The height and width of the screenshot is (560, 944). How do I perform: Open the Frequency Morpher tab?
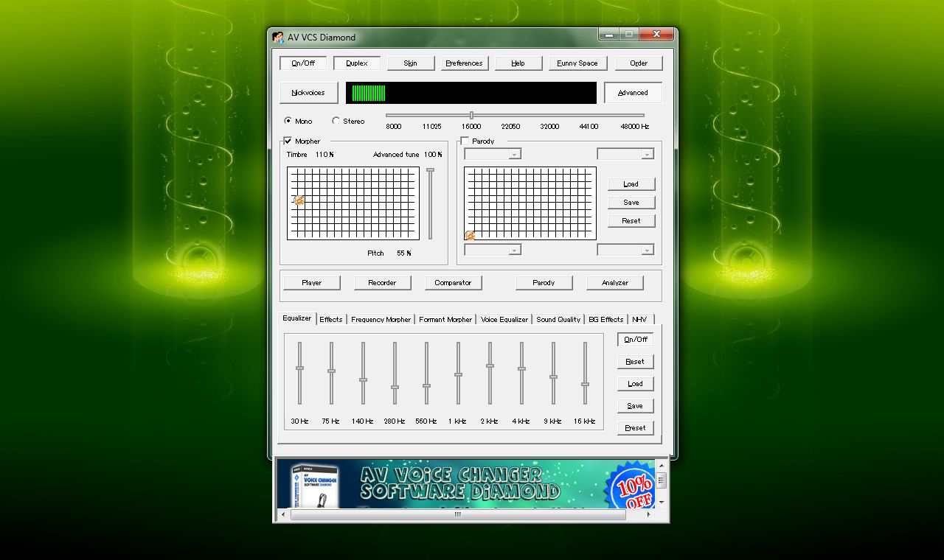pos(381,320)
